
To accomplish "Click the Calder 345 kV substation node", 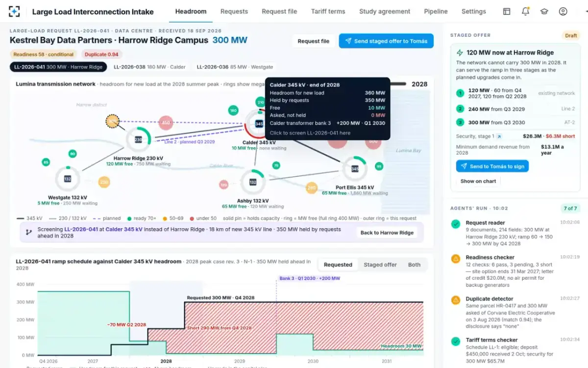I will (259, 124).
